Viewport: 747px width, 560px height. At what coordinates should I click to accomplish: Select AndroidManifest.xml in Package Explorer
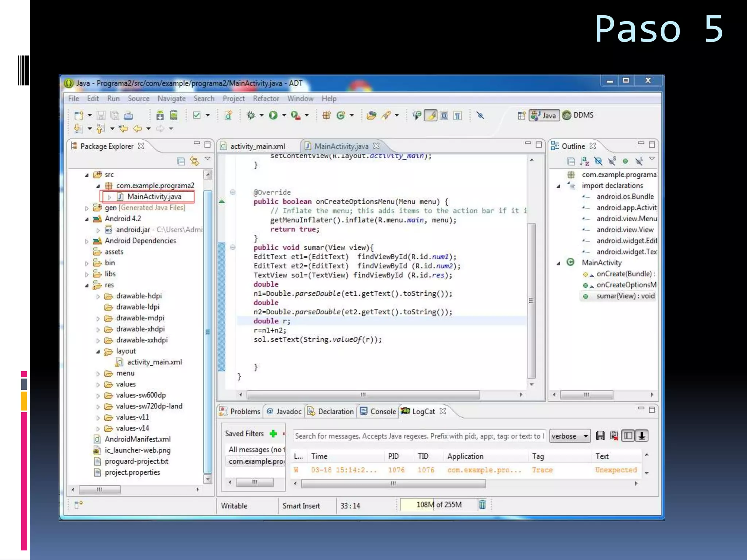[137, 439]
